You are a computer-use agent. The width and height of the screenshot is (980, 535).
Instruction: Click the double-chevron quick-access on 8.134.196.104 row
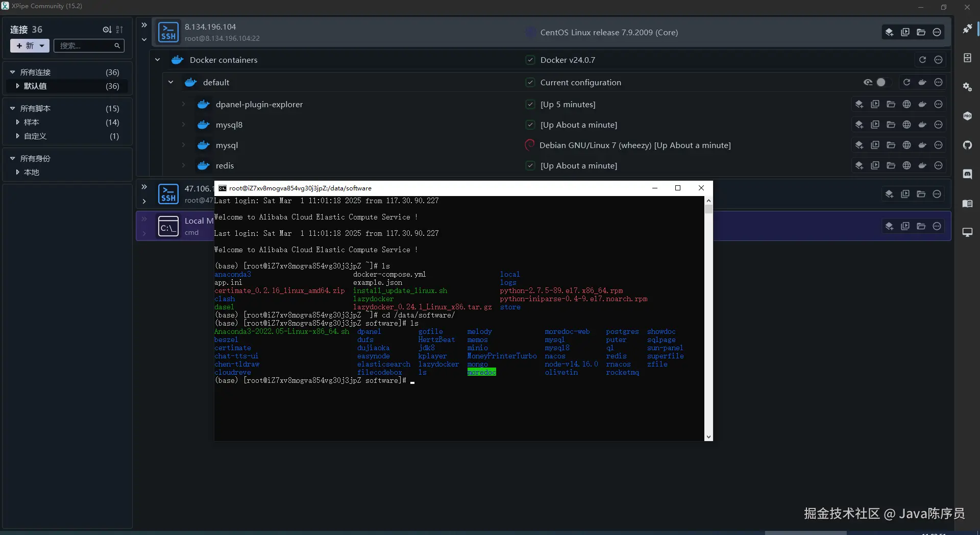click(x=144, y=25)
